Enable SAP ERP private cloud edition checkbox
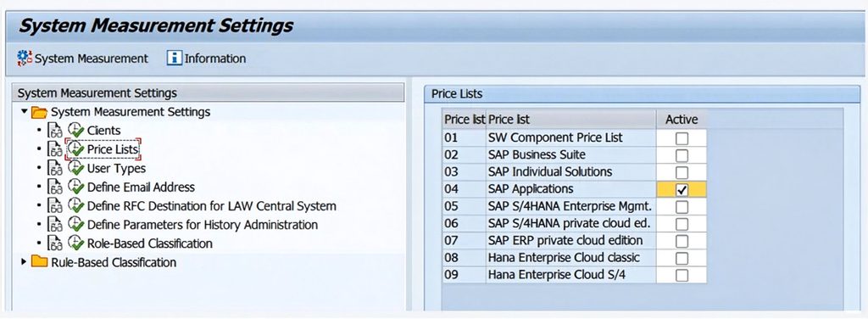Image resolution: width=868 pixels, height=319 pixels. (682, 242)
